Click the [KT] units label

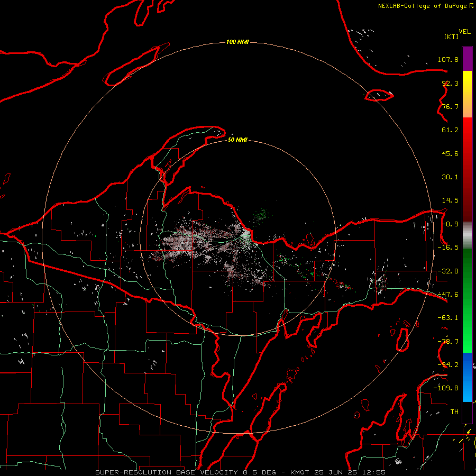(451, 36)
